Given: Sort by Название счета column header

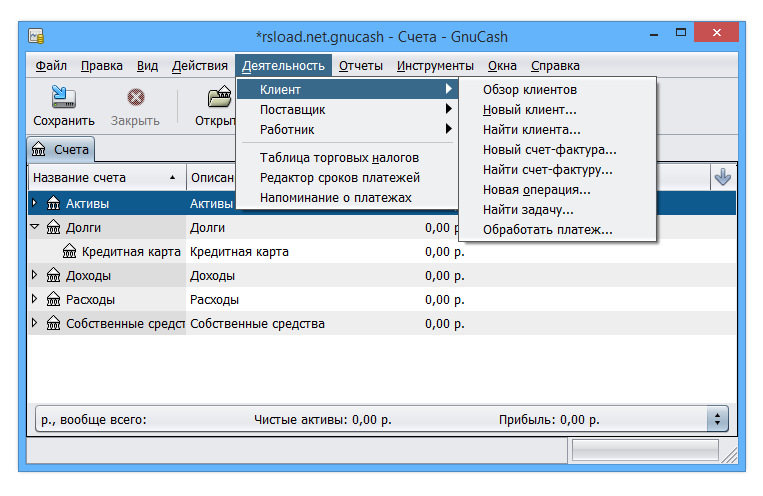Looking at the screenshot, I should [x=107, y=178].
